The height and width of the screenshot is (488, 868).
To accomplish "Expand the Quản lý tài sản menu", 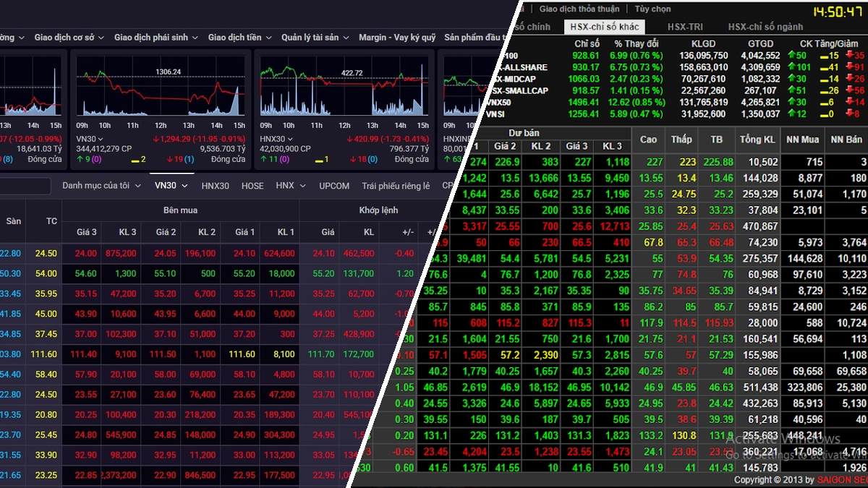I will pos(317,38).
